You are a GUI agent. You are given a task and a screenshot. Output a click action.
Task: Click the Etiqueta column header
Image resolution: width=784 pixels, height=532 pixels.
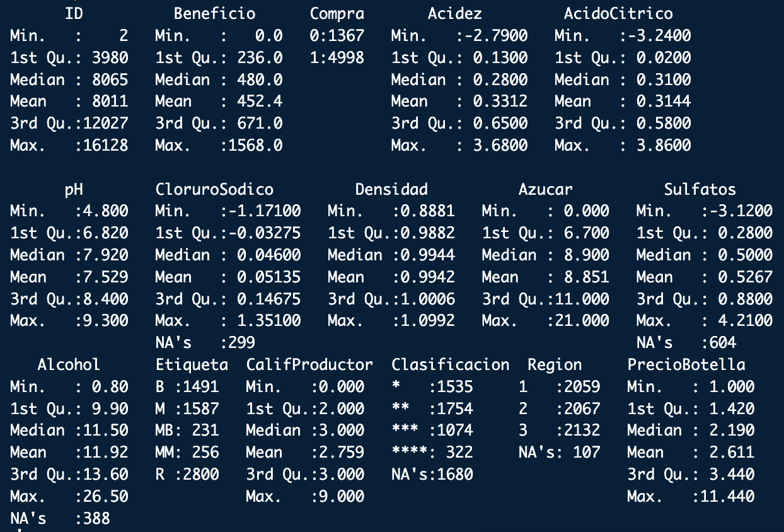192,364
